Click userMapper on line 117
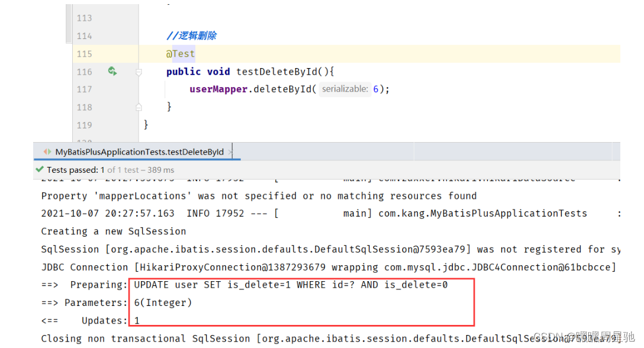Screen dimensions: 644x348 (x=218, y=89)
